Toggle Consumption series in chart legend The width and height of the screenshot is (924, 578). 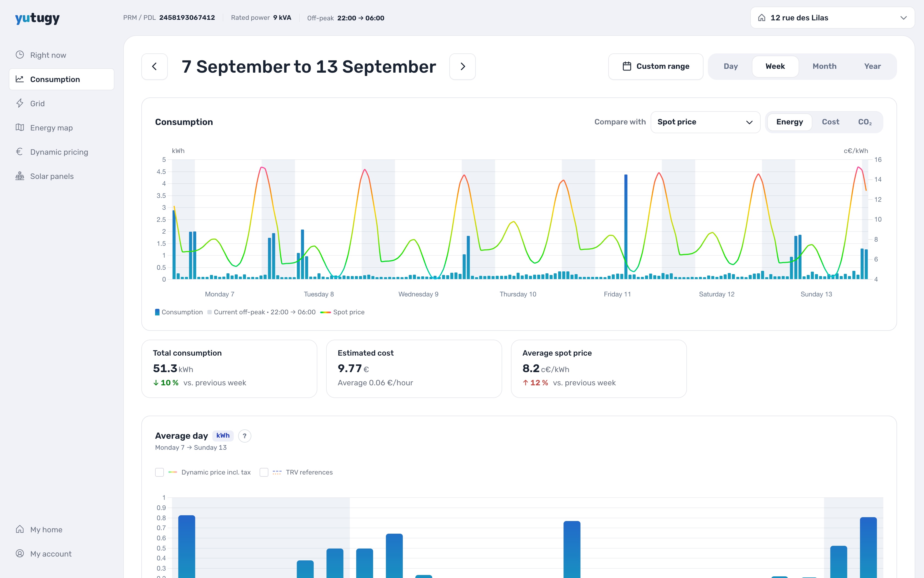(179, 312)
